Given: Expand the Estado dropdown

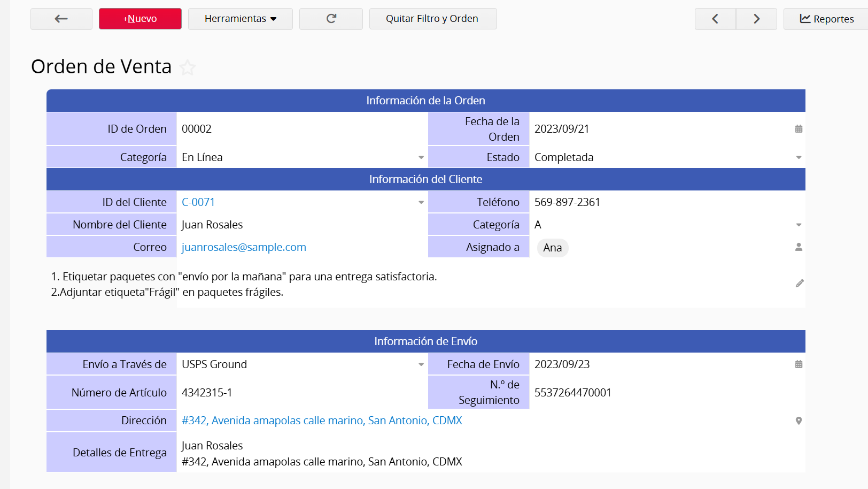Looking at the screenshot, I should click(x=799, y=158).
